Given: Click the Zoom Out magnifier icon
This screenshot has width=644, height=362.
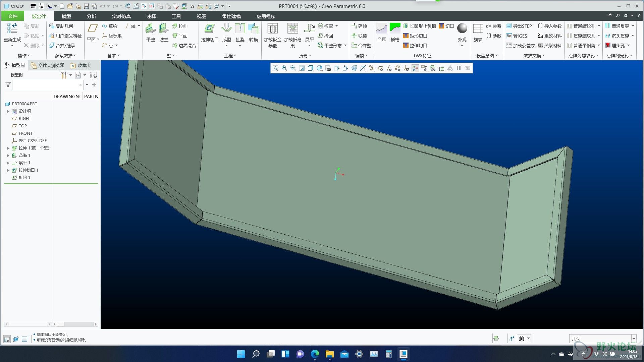Looking at the screenshot, I should pyautogui.click(x=293, y=68).
